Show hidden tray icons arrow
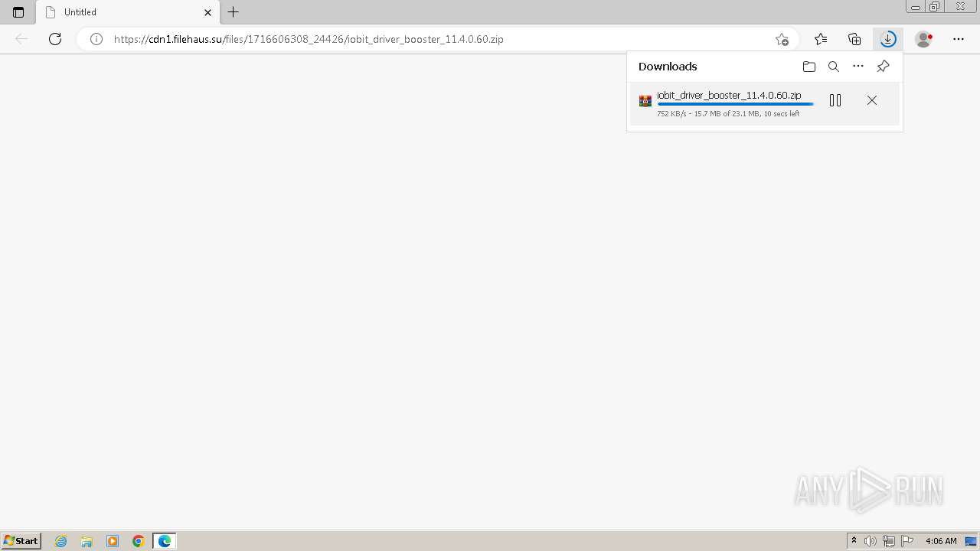980x551 pixels. pyautogui.click(x=854, y=541)
